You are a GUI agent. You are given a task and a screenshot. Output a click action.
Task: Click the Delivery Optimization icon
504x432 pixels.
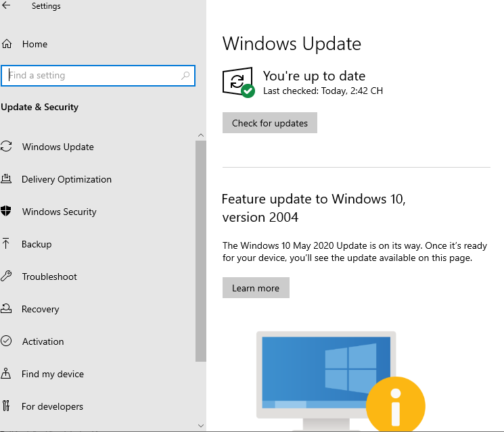click(6, 178)
